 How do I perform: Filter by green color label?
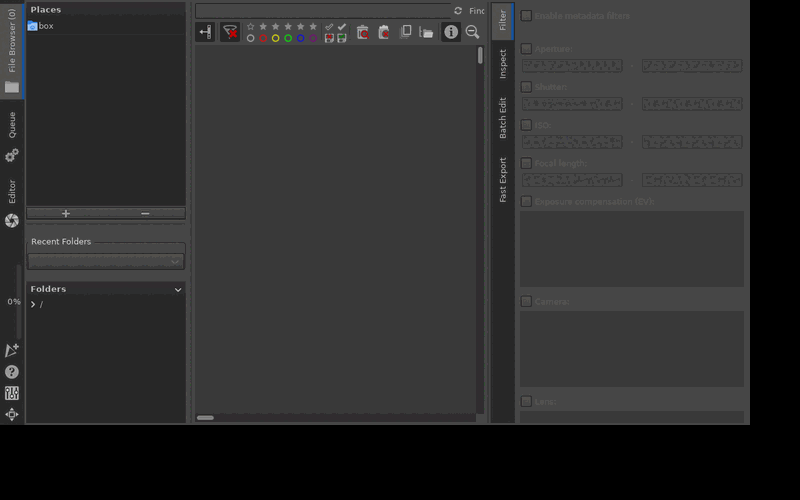(288, 38)
